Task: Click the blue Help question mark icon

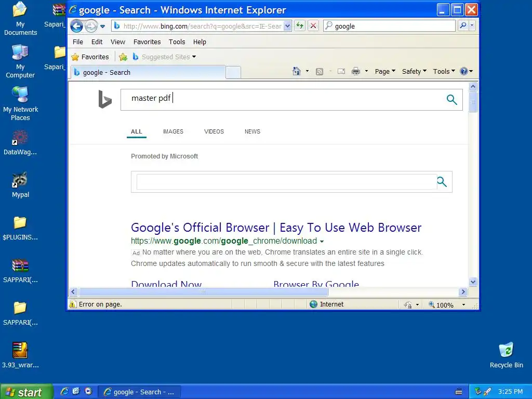Action: click(x=464, y=71)
